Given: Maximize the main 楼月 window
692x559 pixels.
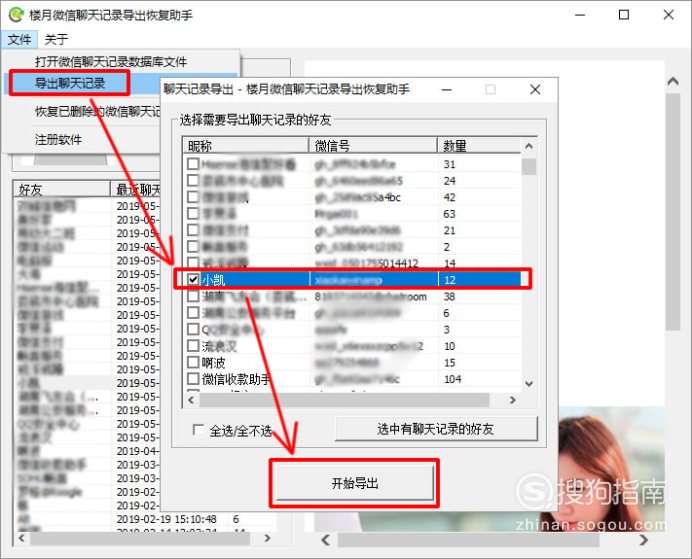Looking at the screenshot, I should (x=624, y=15).
